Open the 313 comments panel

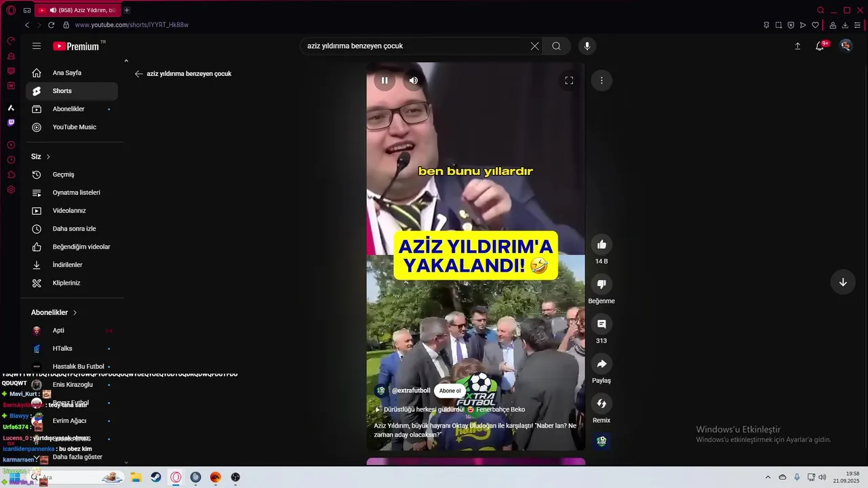point(601,324)
